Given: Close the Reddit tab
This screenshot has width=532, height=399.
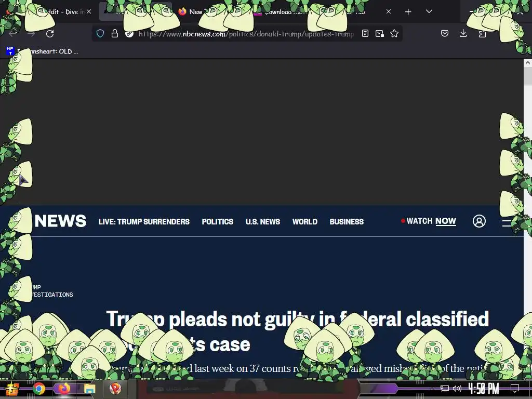Looking at the screenshot, I should pos(89,11).
